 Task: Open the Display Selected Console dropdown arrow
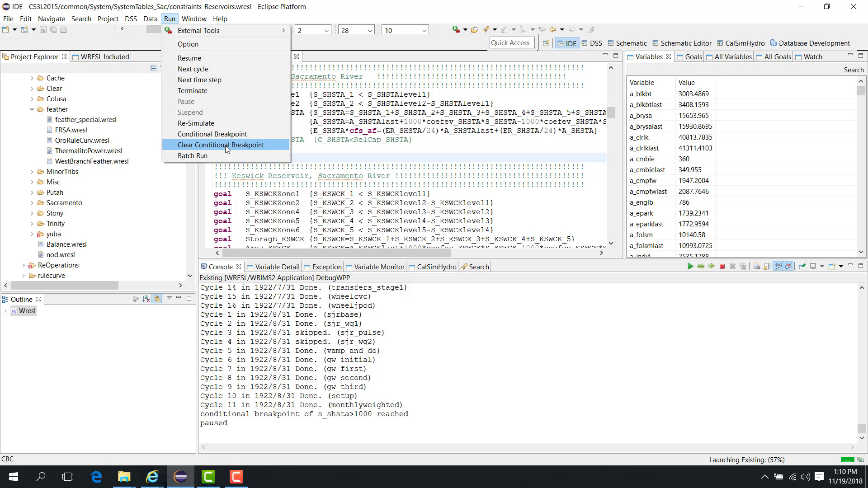tap(821, 267)
